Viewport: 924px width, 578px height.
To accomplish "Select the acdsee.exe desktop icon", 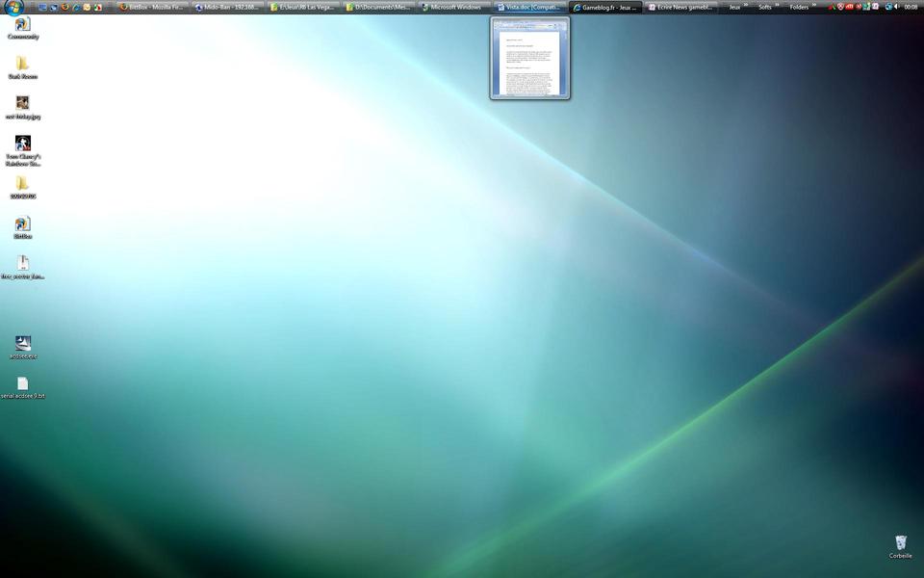I will (x=23, y=344).
